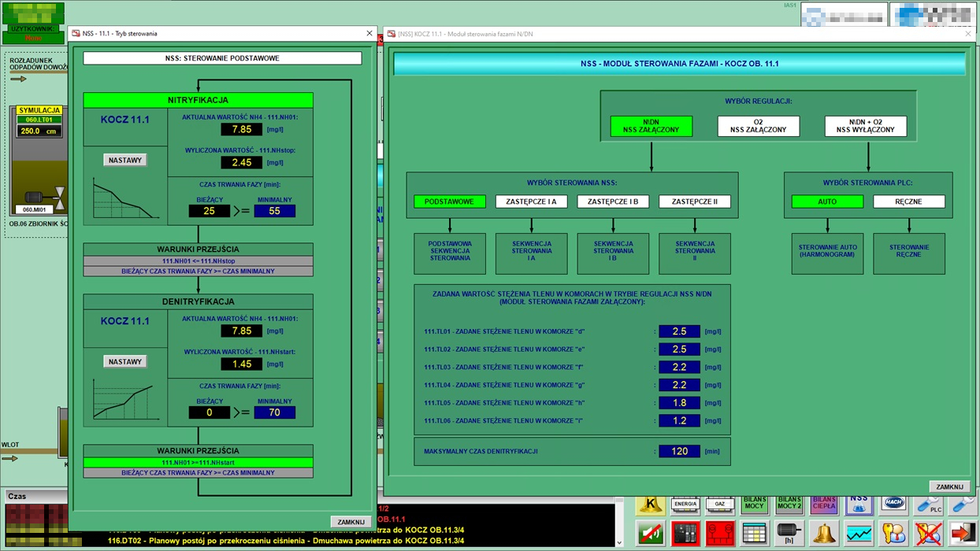Open the K bell alarm icon
This screenshot has height=551, width=980.
[650, 505]
